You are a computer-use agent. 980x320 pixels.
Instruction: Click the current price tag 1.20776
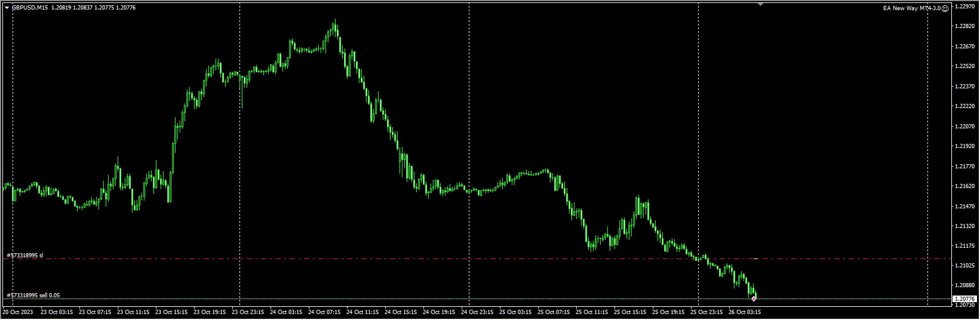tap(963, 299)
